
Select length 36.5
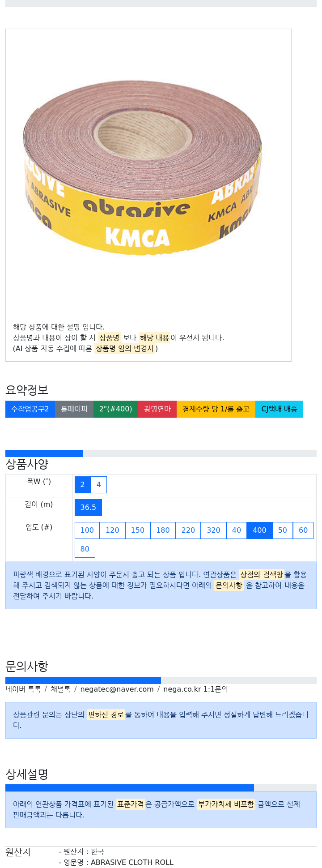click(88, 508)
